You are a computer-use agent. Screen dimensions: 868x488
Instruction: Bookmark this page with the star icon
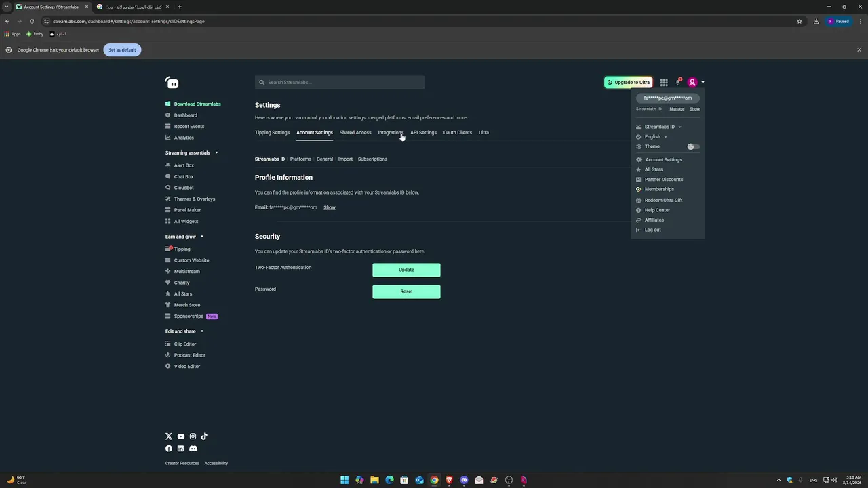point(800,21)
